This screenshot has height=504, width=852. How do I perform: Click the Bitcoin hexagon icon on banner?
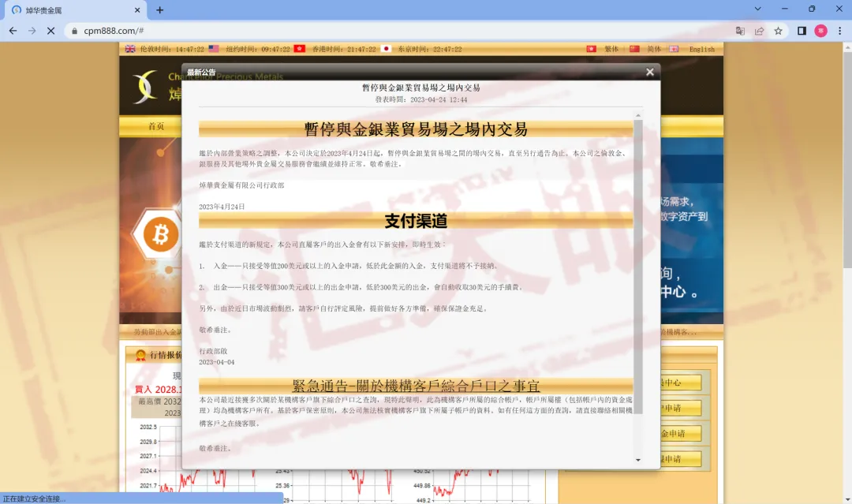(x=159, y=235)
